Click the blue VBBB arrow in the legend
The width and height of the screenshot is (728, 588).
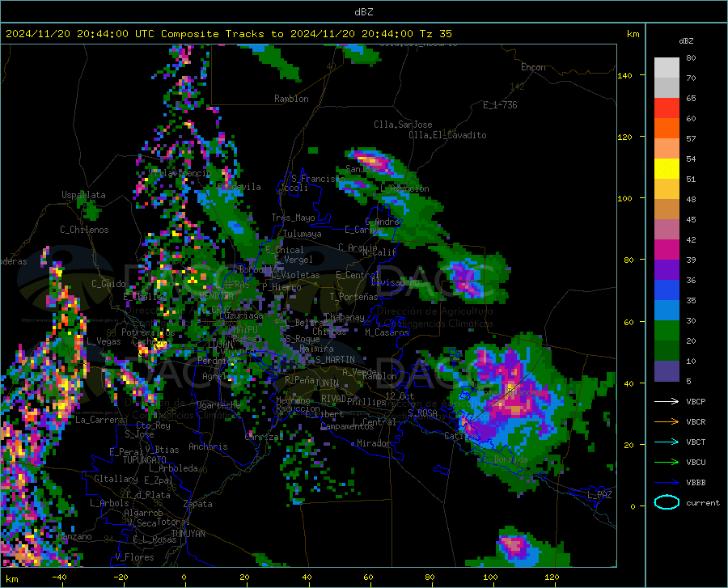(x=667, y=482)
